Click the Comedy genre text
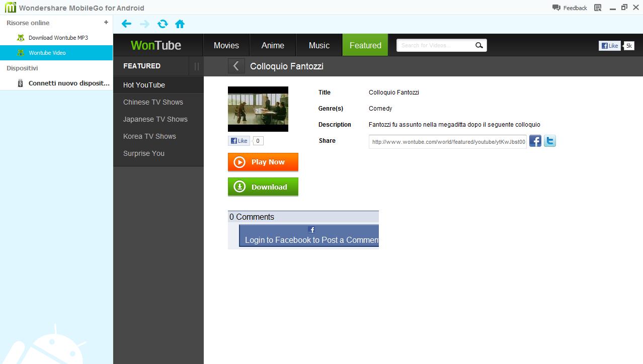The width and height of the screenshot is (643, 364). click(x=380, y=109)
